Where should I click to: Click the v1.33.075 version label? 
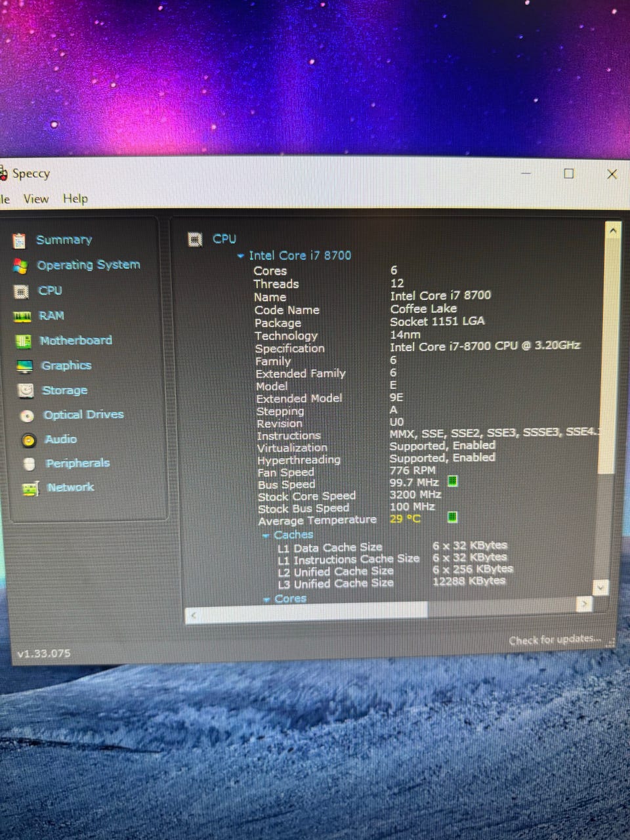click(43, 654)
